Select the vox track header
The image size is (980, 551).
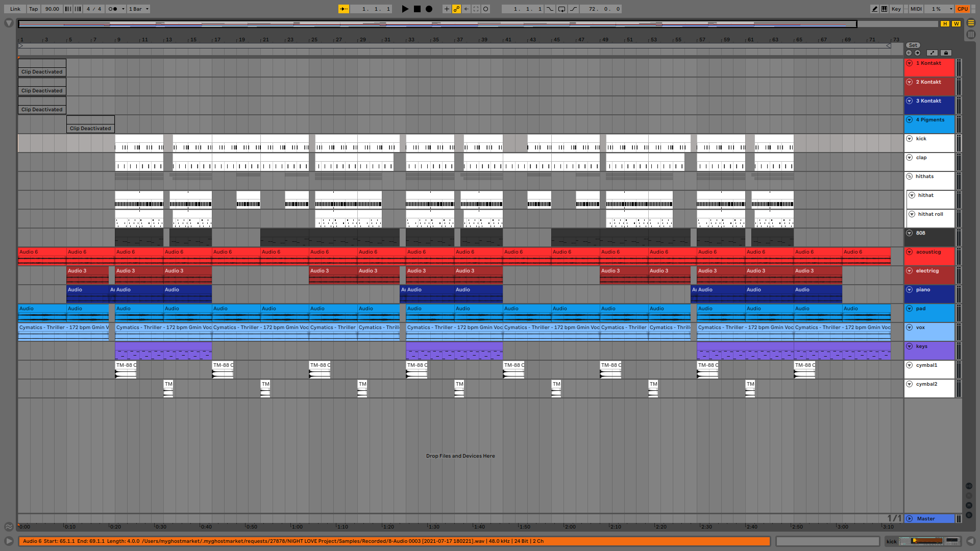pos(929,332)
